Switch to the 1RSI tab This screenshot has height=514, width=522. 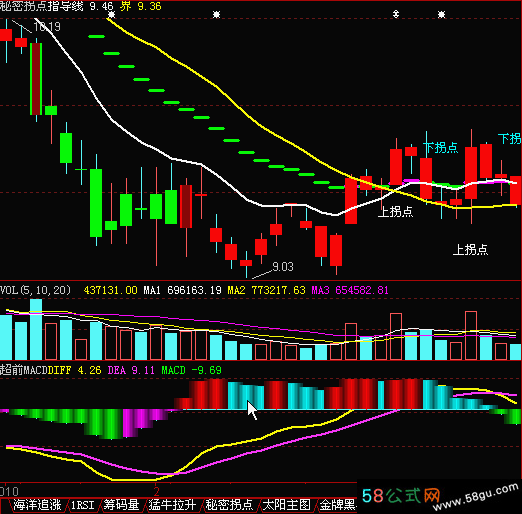pos(82,505)
